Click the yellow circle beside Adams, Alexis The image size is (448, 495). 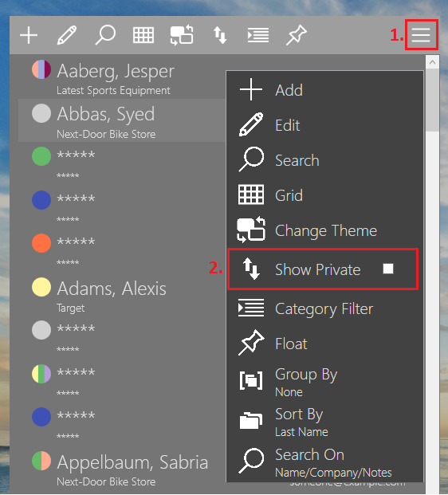click(x=41, y=287)
